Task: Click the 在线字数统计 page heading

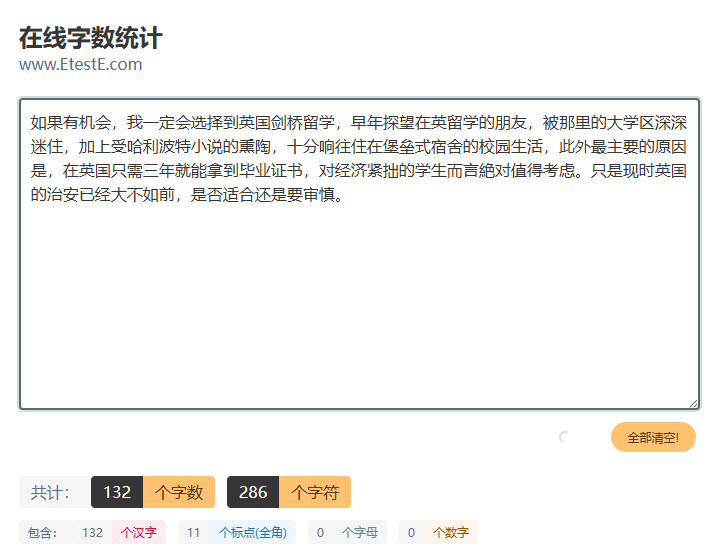Action: pos(91,38)
